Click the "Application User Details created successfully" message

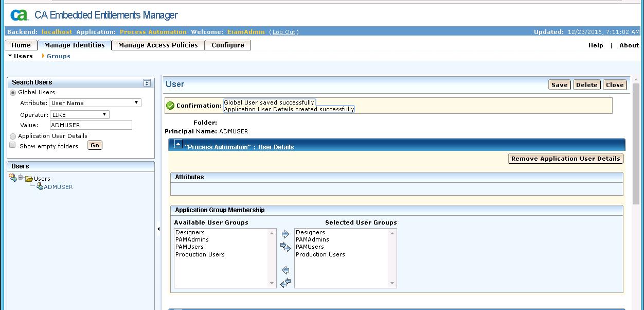[289, 109]
